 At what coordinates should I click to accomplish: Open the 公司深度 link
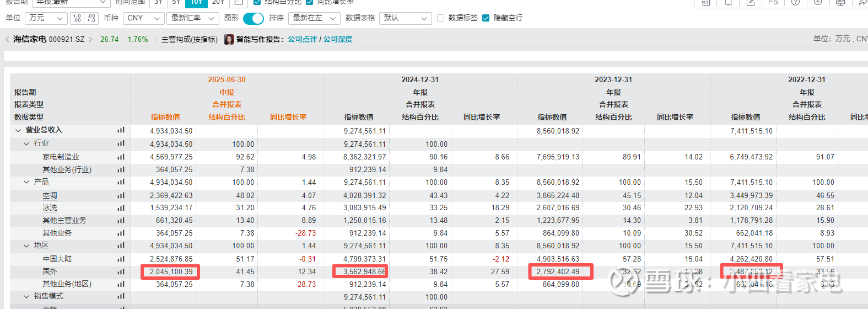point(337,40)
